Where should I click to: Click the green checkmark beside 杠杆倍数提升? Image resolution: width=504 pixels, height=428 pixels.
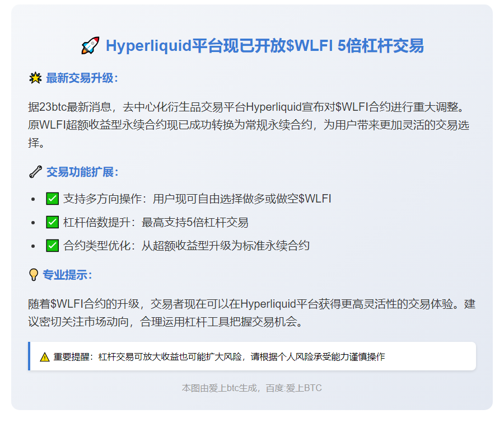pos(52,222)
